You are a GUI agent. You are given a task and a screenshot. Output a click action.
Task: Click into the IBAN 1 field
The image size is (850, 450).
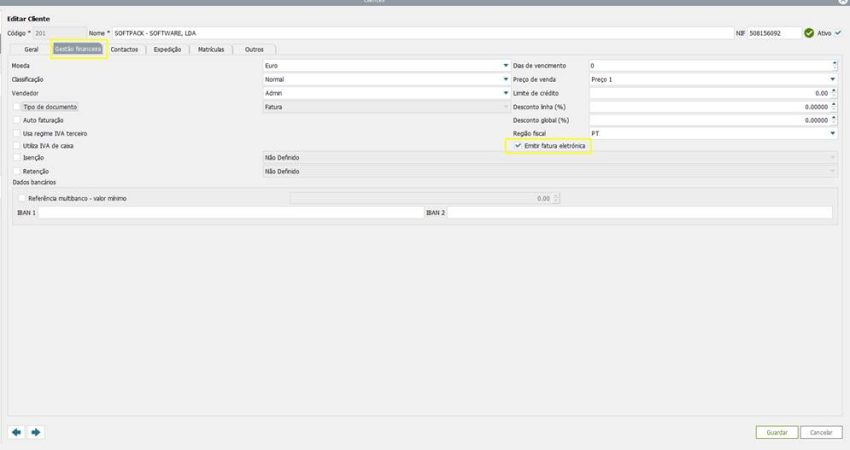click(x=230, y=213)
